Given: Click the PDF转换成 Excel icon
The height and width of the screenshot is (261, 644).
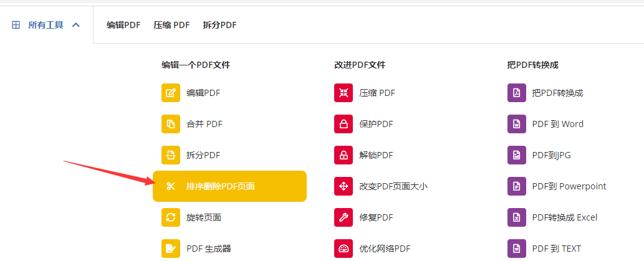Looking at the screenshot, I should click(x=517, y=217).
